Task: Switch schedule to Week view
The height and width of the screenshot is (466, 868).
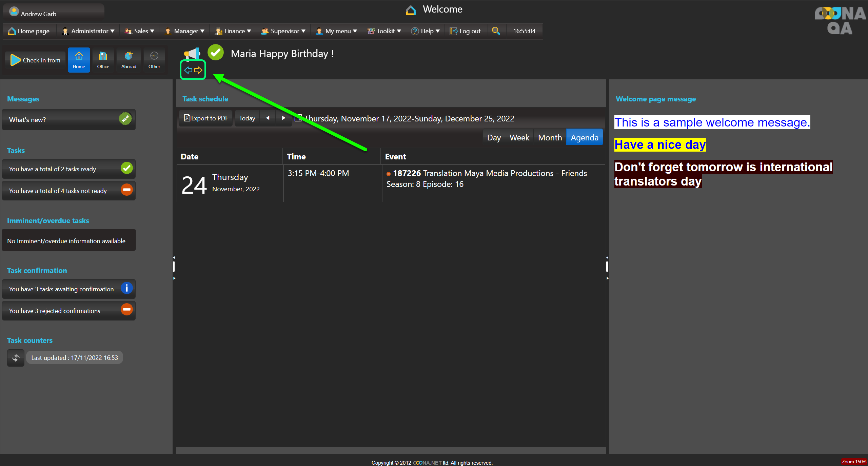Action: (519, 138)
